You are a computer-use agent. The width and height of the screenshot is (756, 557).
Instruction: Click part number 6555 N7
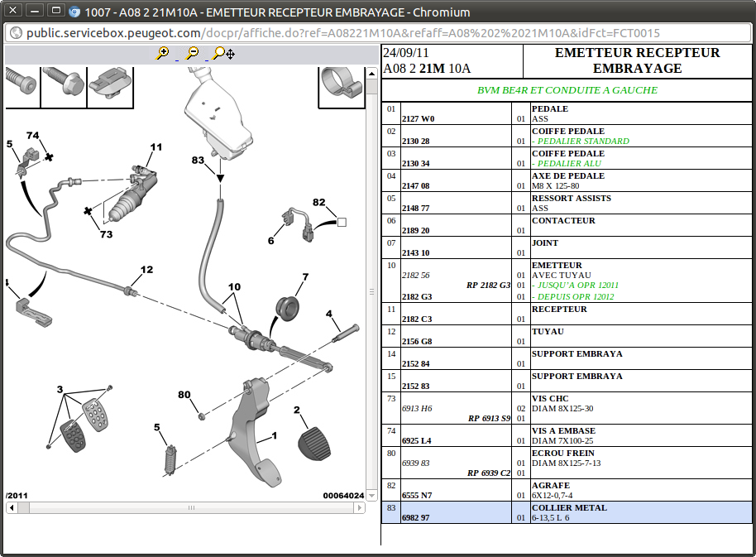(417, 495)
